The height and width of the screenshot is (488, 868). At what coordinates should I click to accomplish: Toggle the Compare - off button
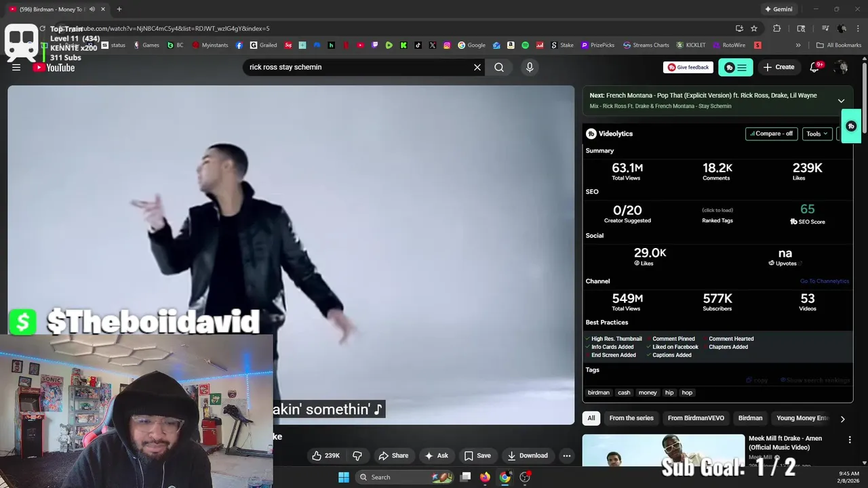pyautogui.click(x=771, y=134)
